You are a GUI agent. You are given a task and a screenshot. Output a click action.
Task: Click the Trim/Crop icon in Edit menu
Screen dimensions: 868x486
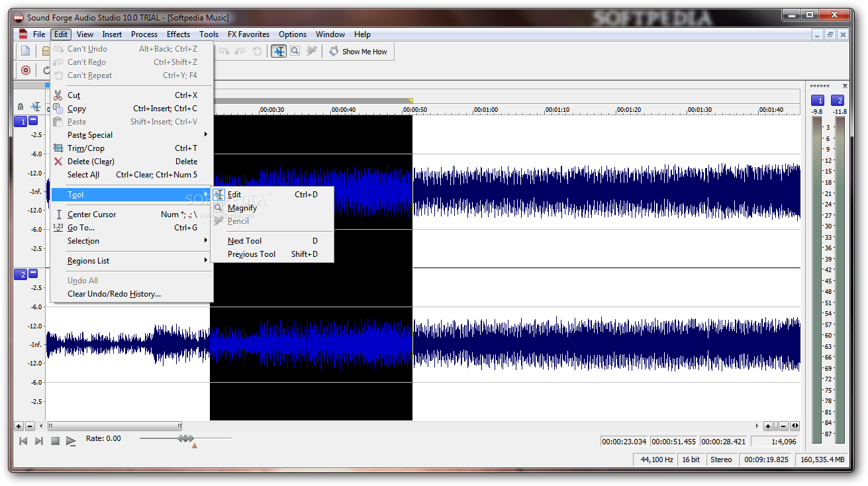(58, 148)
